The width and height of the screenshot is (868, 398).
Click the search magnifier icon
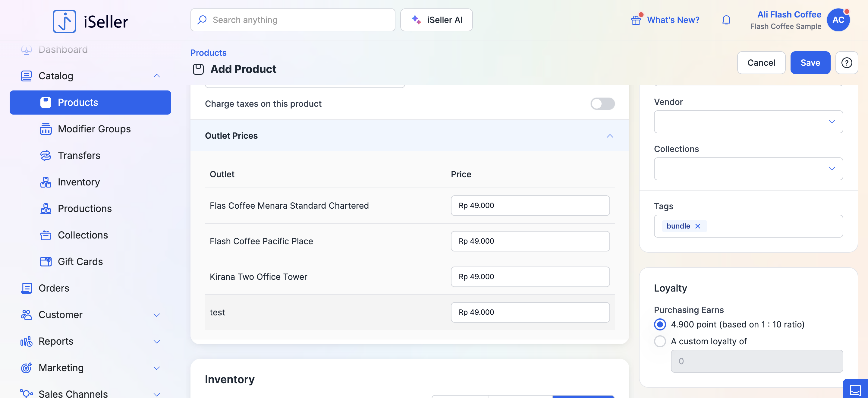point(202,20)
